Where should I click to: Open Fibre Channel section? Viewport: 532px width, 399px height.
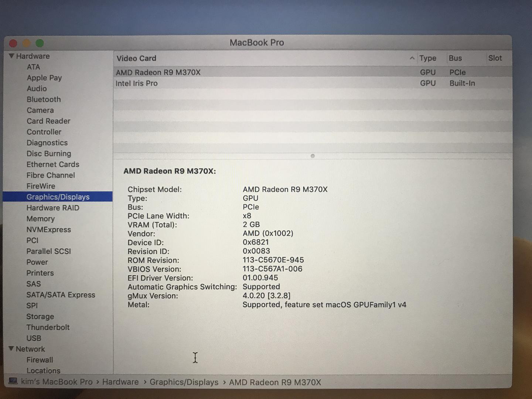(x=51, y=175)
